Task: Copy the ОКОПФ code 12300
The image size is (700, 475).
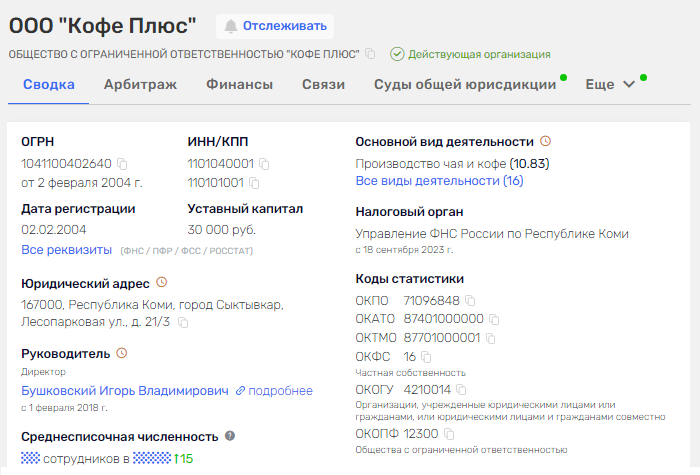Action: click(x=449, y=433)
